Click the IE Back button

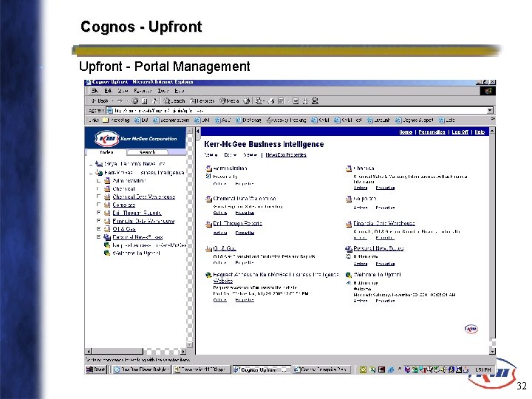coord(100,100)
